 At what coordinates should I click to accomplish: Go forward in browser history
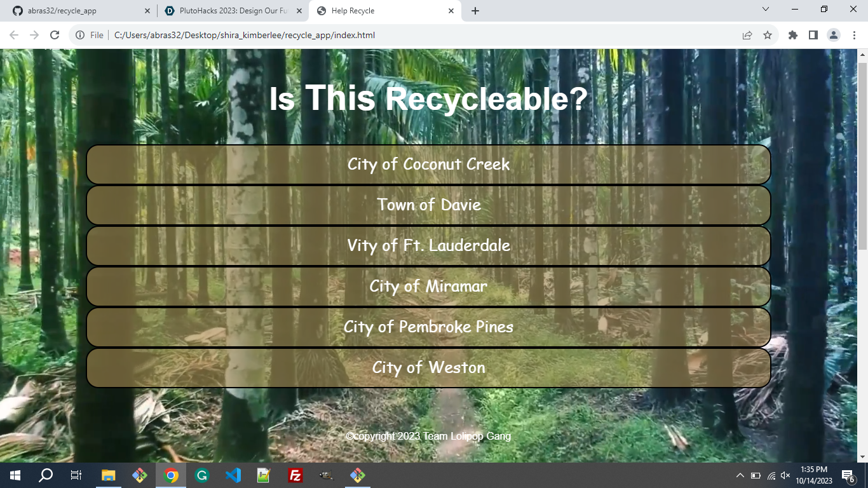[34, 35]
